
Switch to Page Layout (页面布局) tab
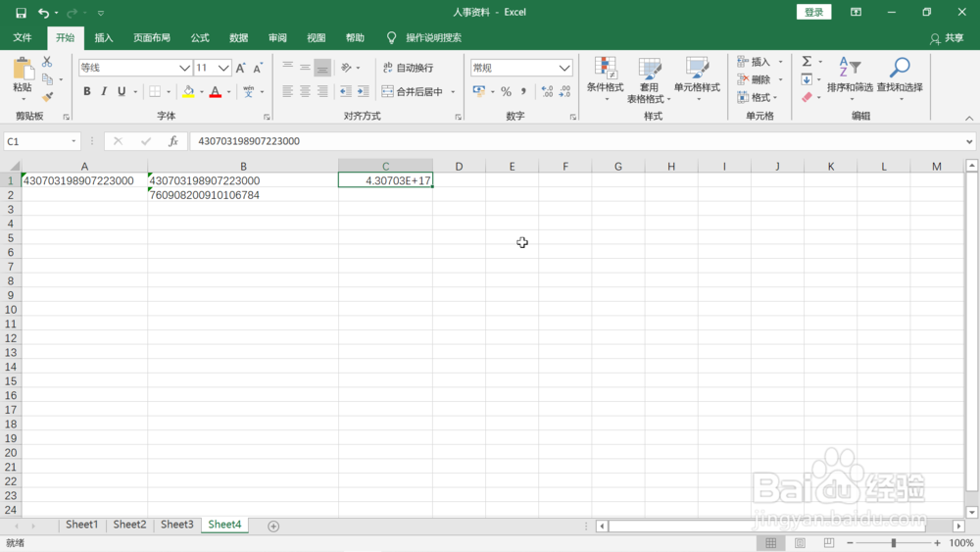pyautogui.click(x=152, y=37)
